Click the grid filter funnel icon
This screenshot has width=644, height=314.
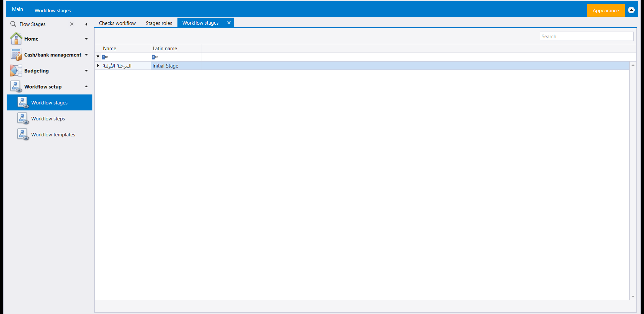(x=98, y=57)
